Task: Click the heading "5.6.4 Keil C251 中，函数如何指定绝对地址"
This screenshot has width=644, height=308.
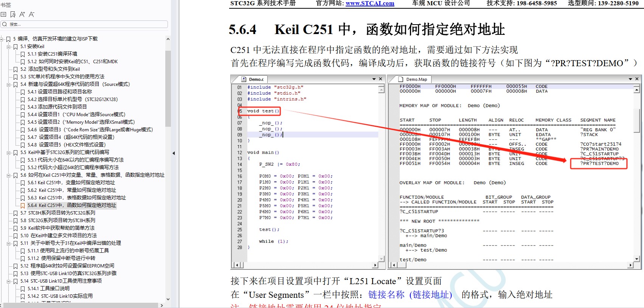Action: (367, 30)
